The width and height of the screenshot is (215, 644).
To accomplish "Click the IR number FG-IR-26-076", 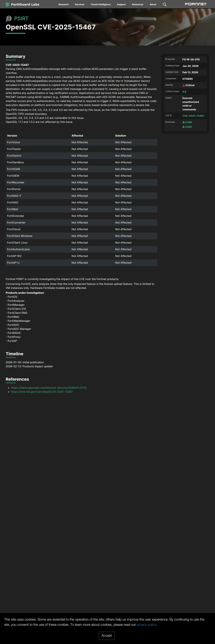I will [x=191, y=60].
